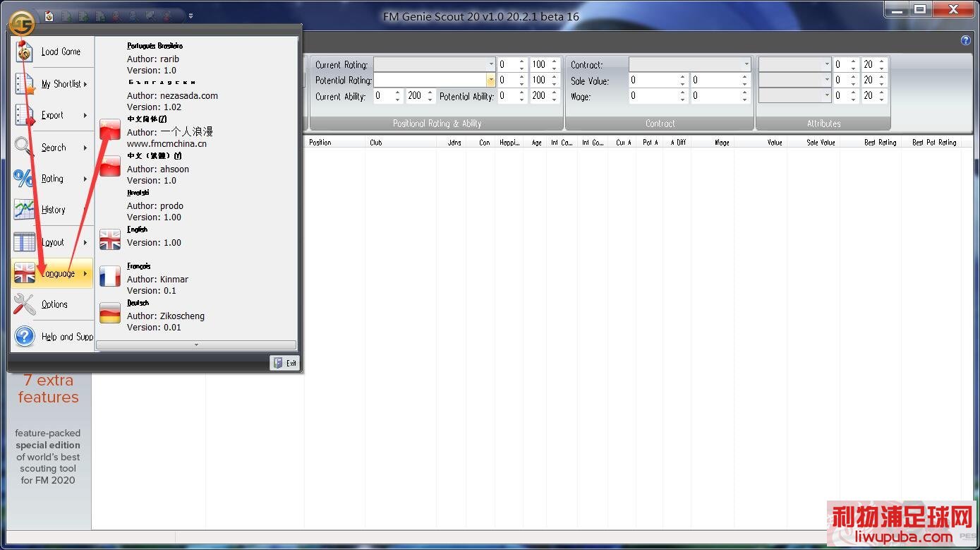Click the Potential Ability minimum field
Viewport: 980px width, 550px height.
click(x=507, y=95)
